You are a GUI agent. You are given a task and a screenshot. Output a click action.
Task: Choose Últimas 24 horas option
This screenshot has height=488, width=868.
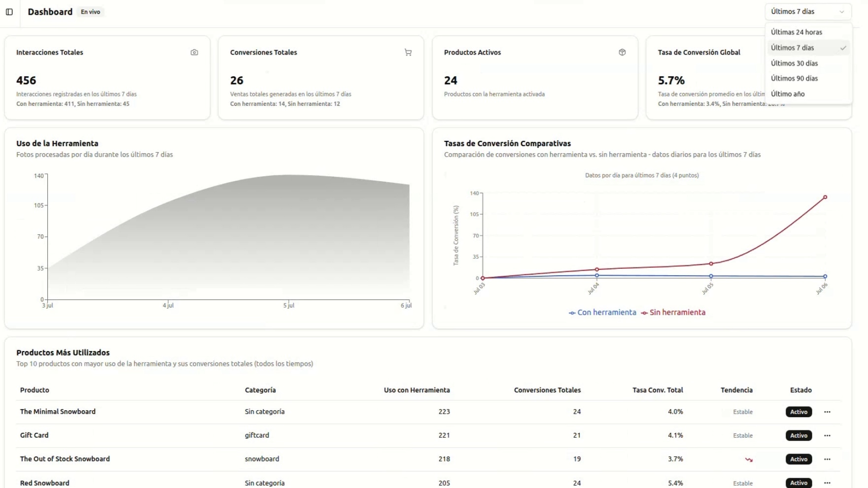(796, 32)
